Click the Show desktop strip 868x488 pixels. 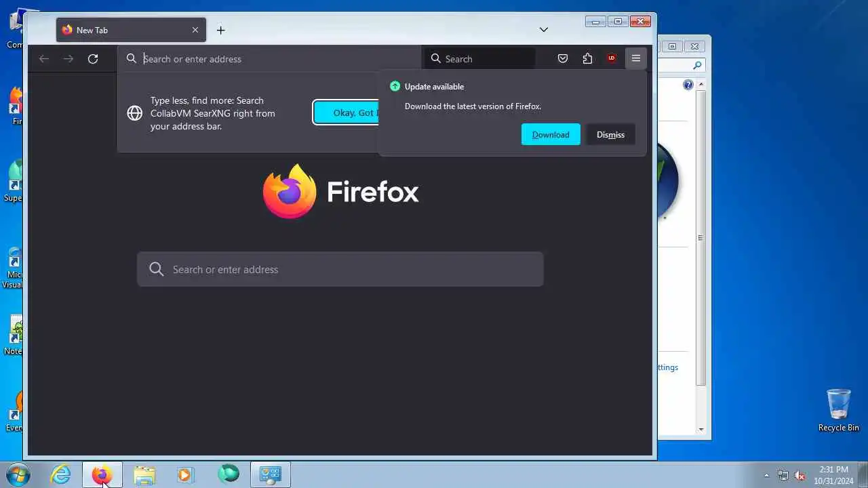(x=863, y=474)
